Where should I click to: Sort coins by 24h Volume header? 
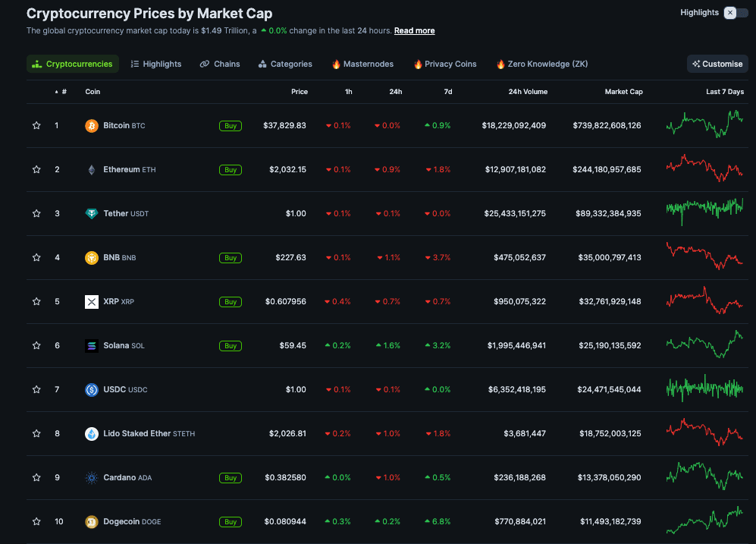pos(527,92)
